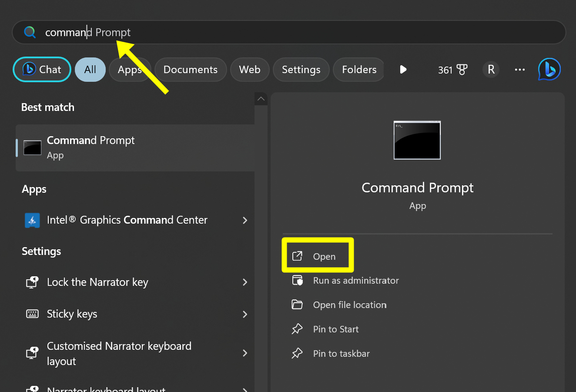Click the Open file location folder icon

tap(297, 305)
